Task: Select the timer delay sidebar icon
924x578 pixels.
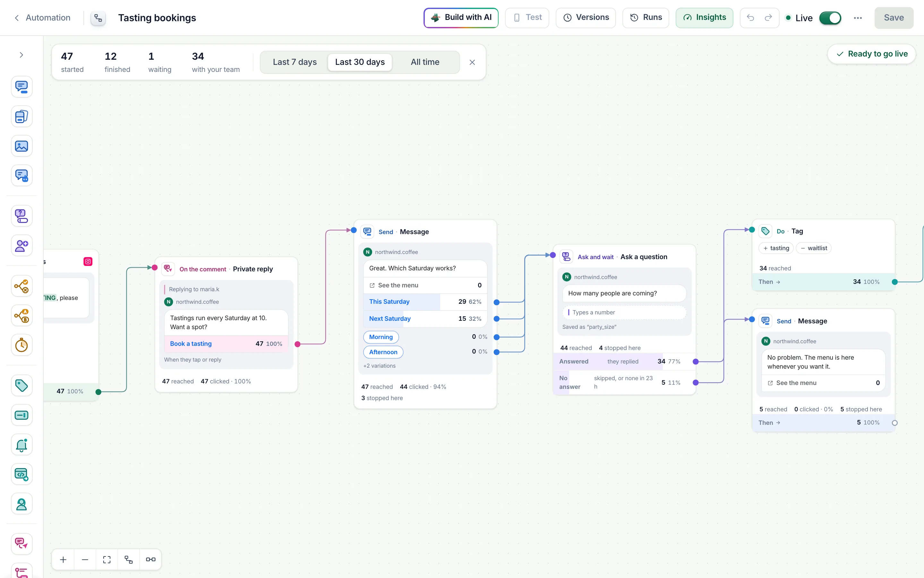Action: tap(21, 345)
